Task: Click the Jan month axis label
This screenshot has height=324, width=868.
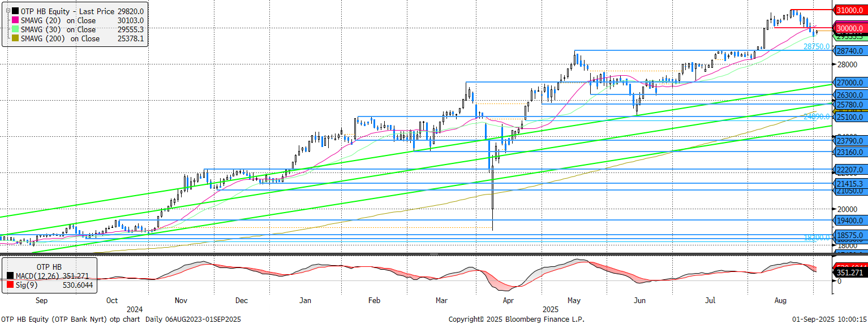Action: tap(305, 301)
